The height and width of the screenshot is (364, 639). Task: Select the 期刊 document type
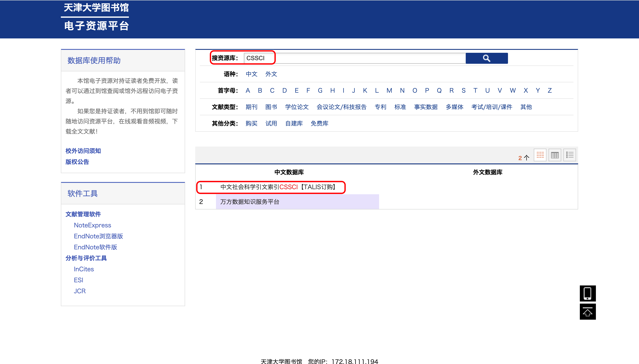(251, 107)
